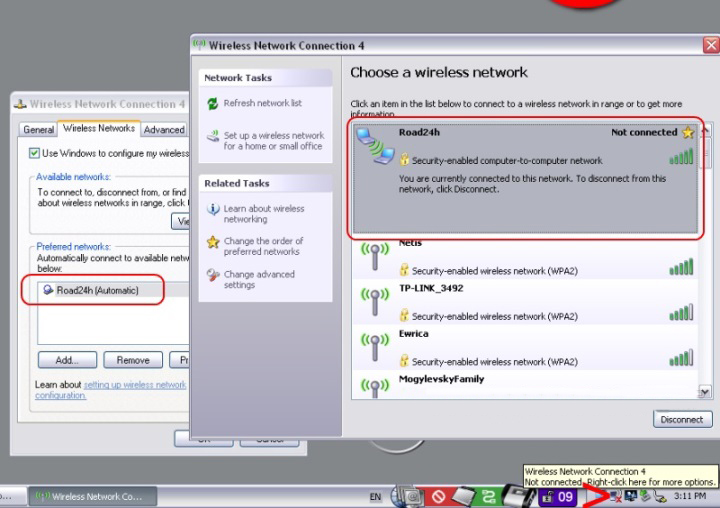Click the EN language indicator on taskbar
Viewport: 720px width, 508px height.
pyautogui.click(x=375, y=497)
